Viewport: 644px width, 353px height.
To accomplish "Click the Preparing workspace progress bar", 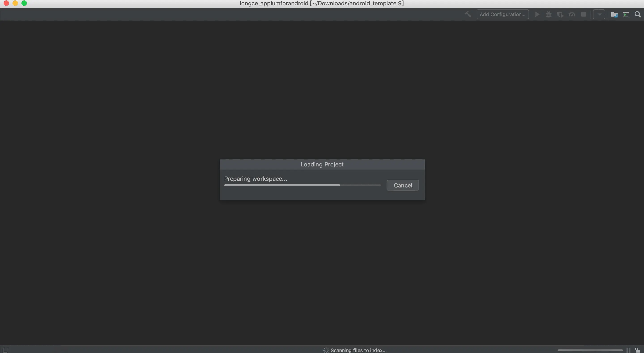I will 302,185.
